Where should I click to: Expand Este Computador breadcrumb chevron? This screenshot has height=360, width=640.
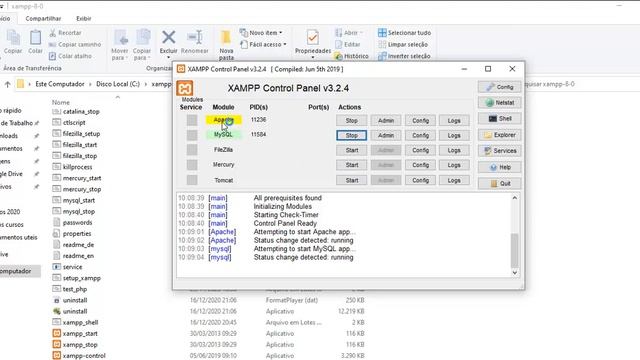(90, 84)
